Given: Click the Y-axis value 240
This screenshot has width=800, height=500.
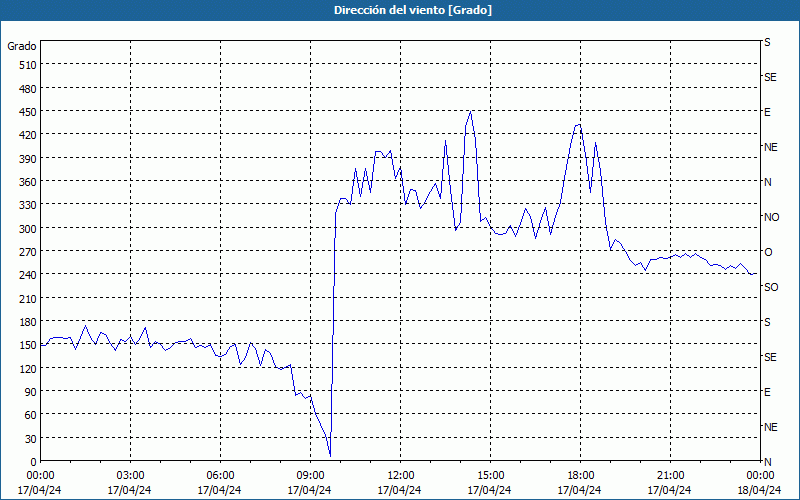Looking at the screenshot, I should (x=28, y=275).
